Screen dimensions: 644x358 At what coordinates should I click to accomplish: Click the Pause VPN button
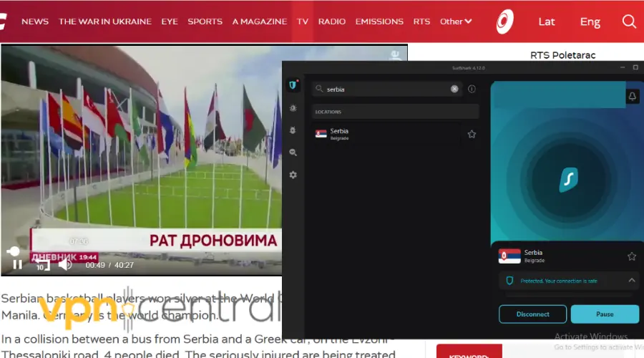click(x=605, y=314)
